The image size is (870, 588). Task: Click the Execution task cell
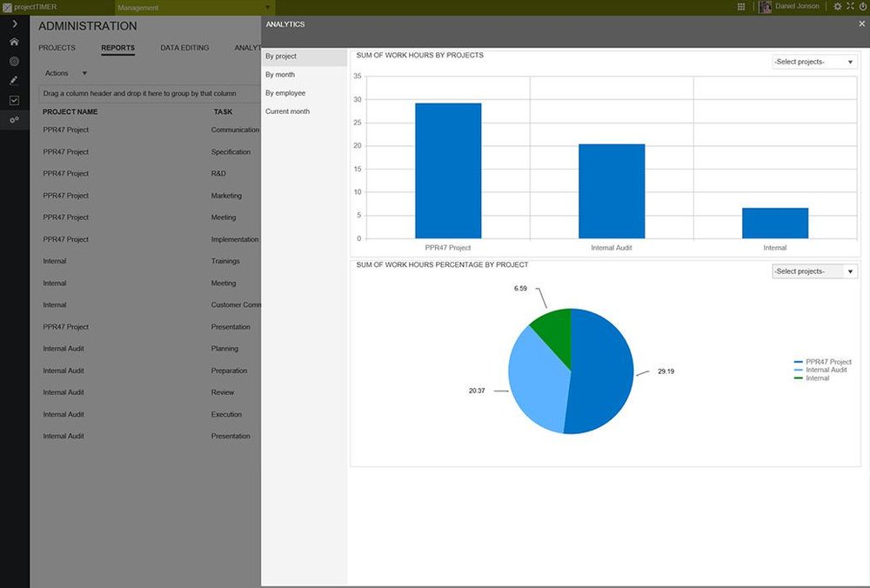(x=226, y=414)
